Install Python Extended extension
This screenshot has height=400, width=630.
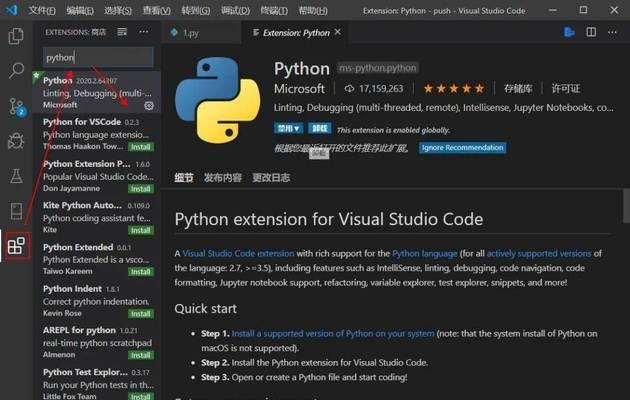(x=141, y=272)
